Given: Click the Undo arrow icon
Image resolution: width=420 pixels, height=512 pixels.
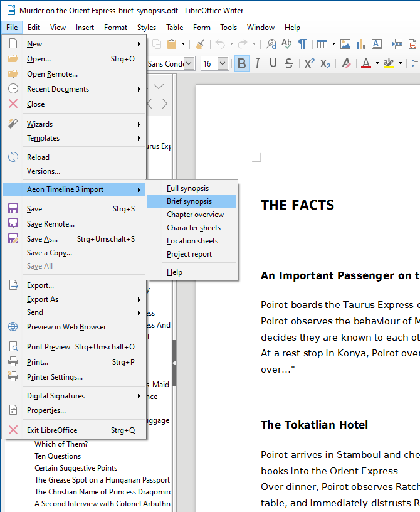Looking at the screenshot, I should [x=221, y=44].
